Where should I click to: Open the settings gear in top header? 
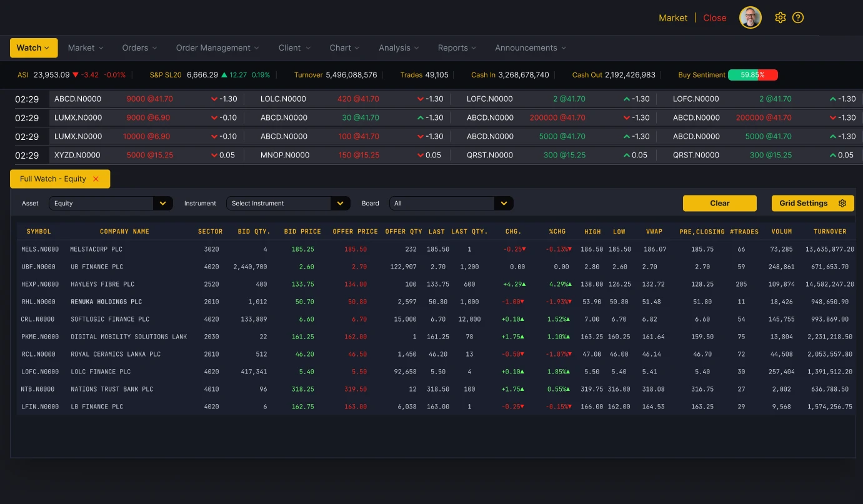pyautogui.click(x=780, y=17)
